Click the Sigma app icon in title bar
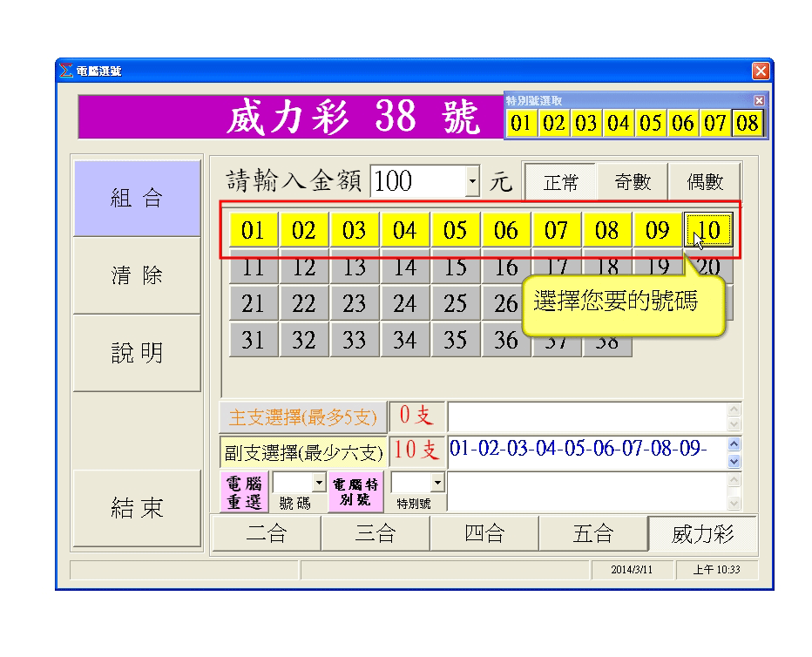 (65, 71)
